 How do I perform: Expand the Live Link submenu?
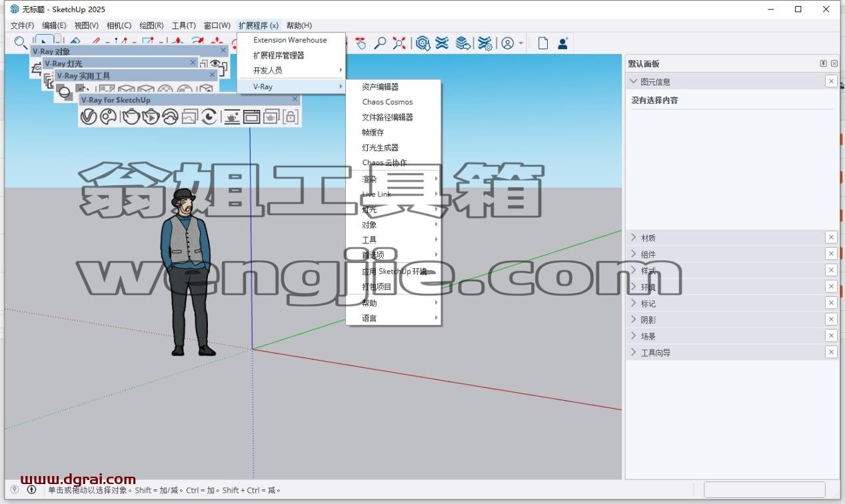coord(393,194)
